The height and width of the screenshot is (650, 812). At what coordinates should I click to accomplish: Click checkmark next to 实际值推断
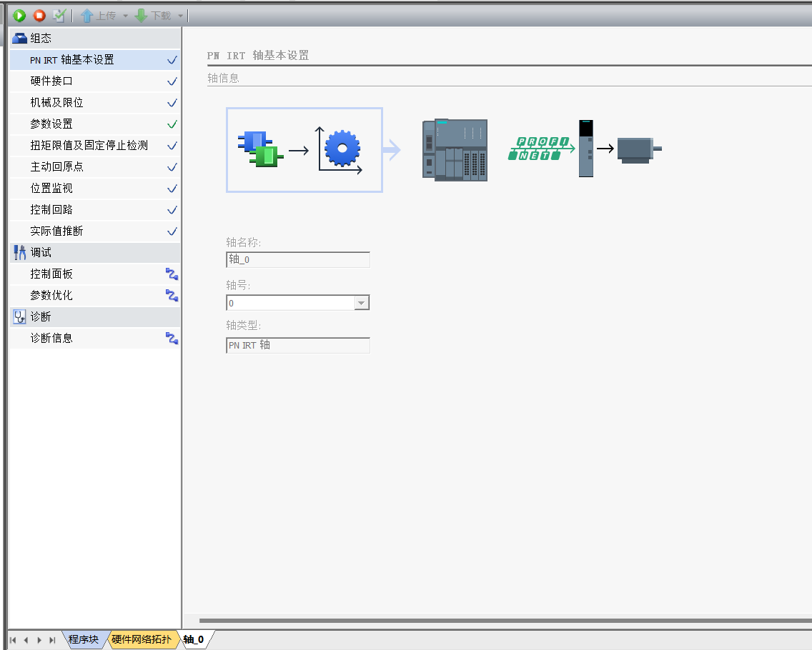pyautogui.click(x=172, y=232)
